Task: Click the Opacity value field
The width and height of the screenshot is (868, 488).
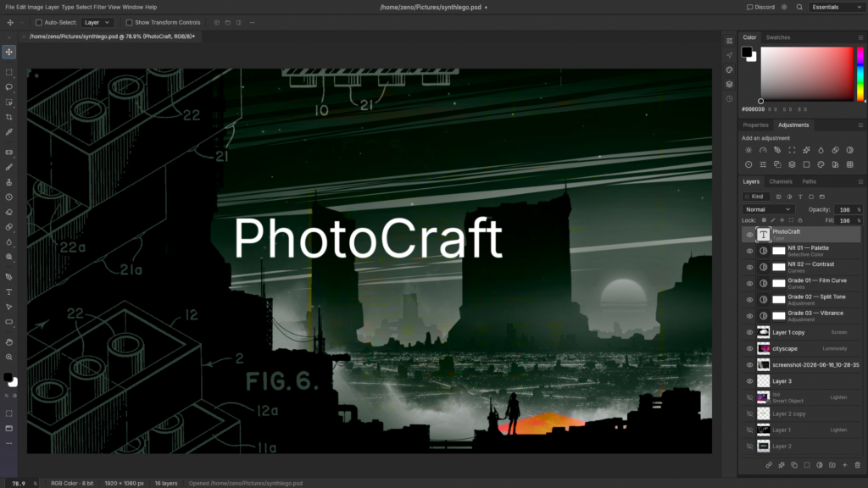Action: (845, 210)
